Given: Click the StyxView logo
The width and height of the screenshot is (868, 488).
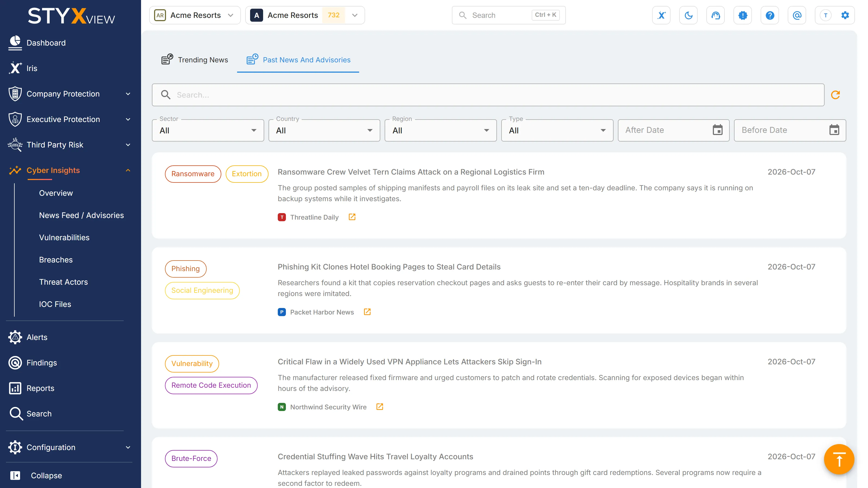Looking at the screenshot, I should pyautogui.click(x=71, y=16).
